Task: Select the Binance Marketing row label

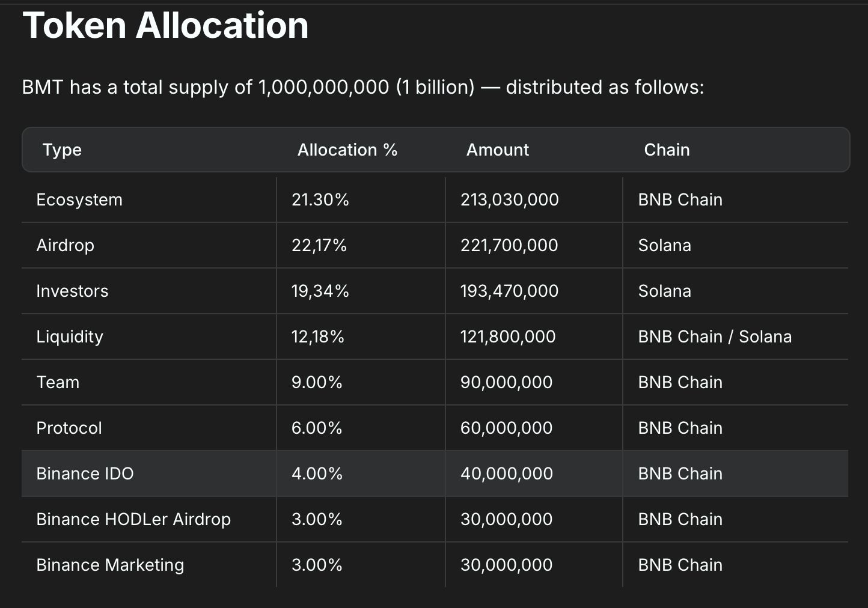Action: pos(110,565)
